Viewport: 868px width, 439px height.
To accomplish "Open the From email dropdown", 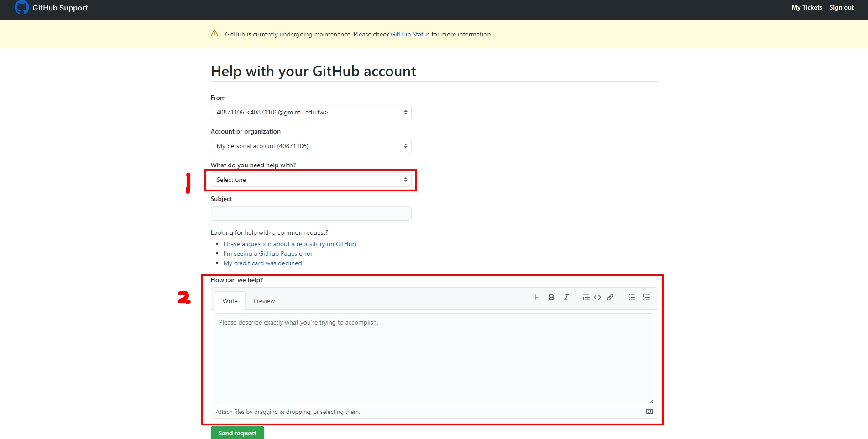I will [311, 112].
